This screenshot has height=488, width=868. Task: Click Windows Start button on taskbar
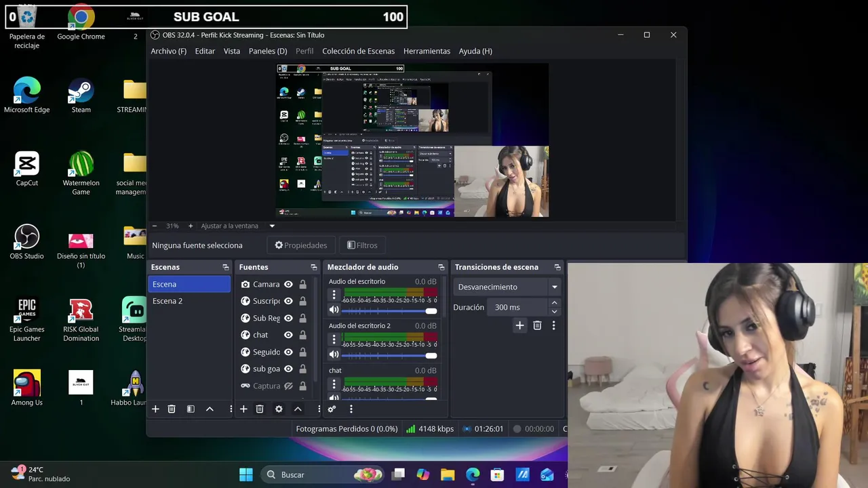tap(246, 474)
